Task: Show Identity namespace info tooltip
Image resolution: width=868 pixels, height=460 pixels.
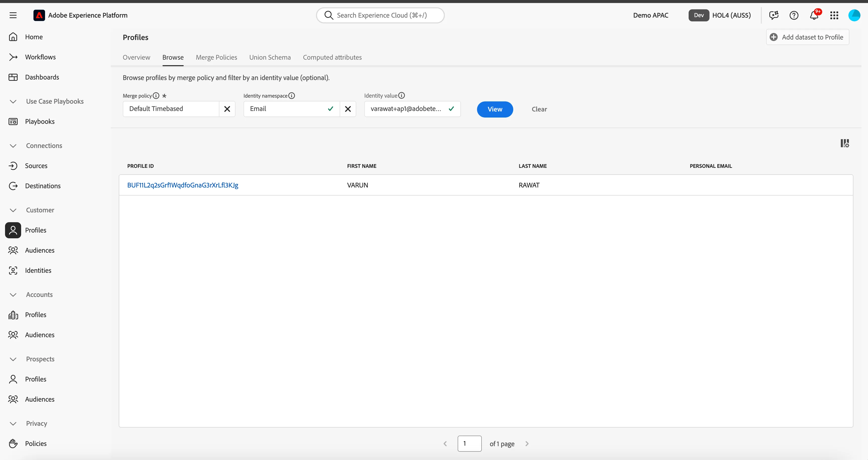Action: 292,96
